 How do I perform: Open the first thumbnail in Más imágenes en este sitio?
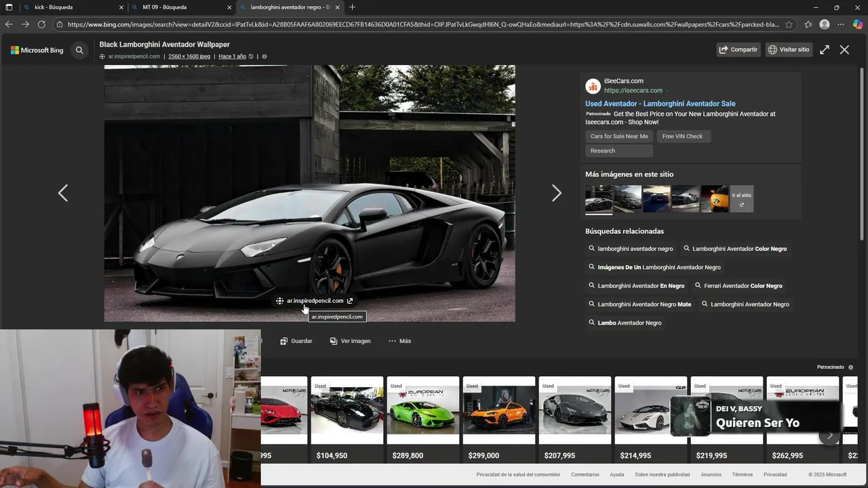[x=599, y=199]
